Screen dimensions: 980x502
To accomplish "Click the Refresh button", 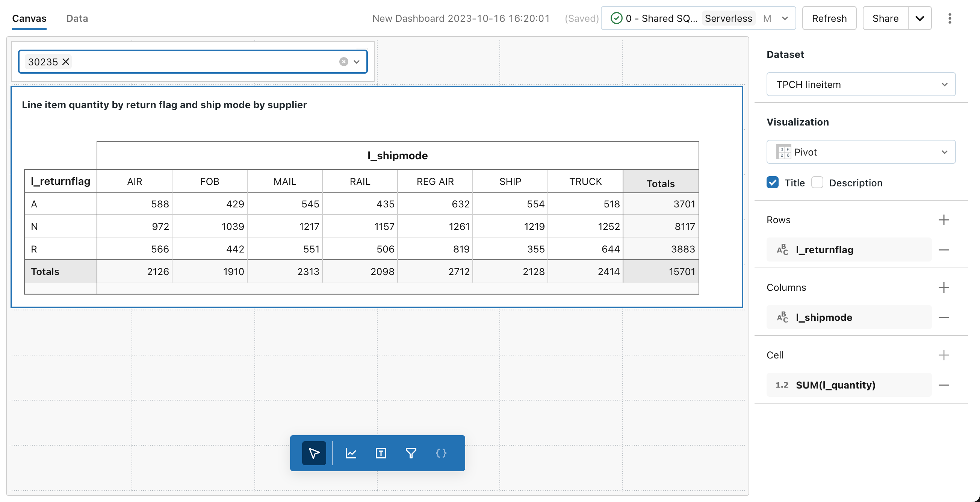I will [x=828, y=18].
